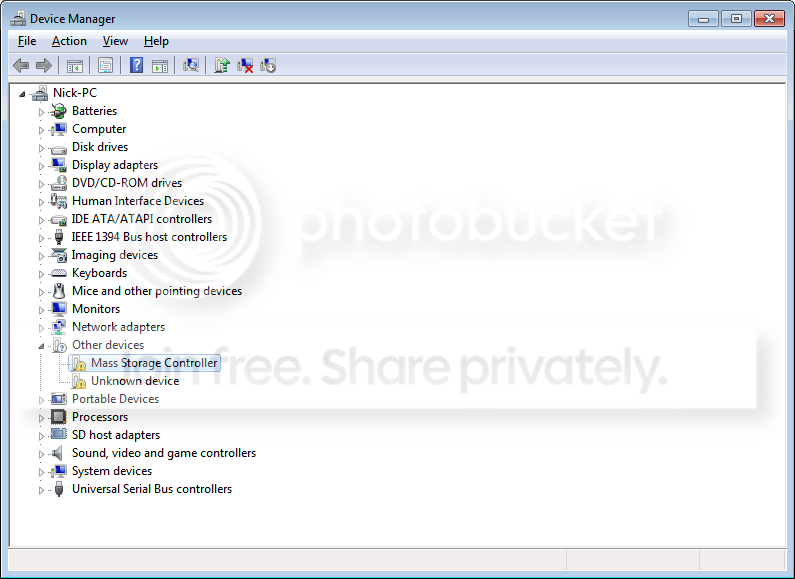
Task: Click the Imaging devices icon
Action: pyautogui.click(x=59, y=255)
